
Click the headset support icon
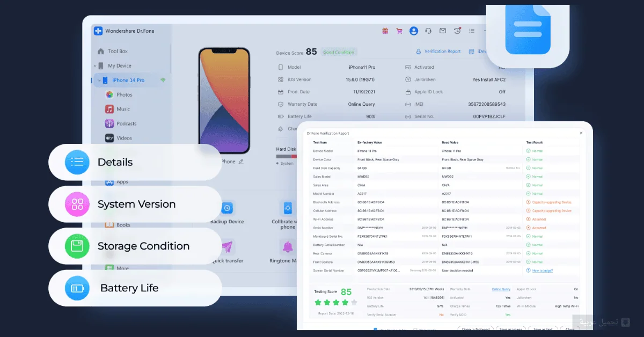tap(428, 31)
